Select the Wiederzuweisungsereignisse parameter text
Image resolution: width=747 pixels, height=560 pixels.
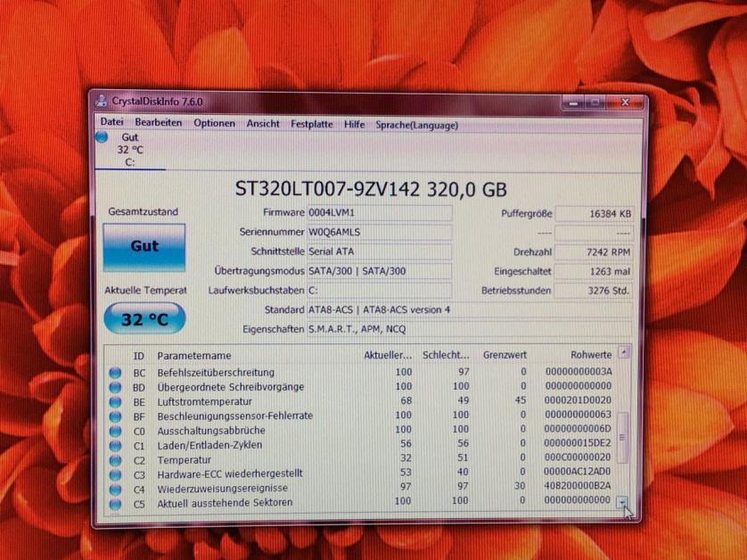(x=223, y=489)
